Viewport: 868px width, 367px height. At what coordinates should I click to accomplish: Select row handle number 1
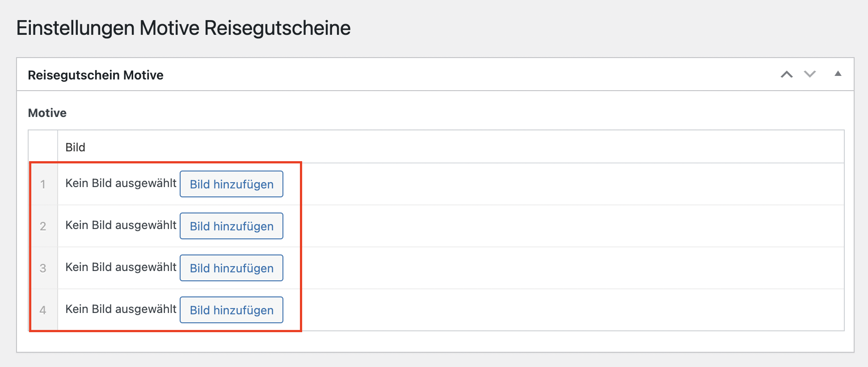(x=43, y=184)
